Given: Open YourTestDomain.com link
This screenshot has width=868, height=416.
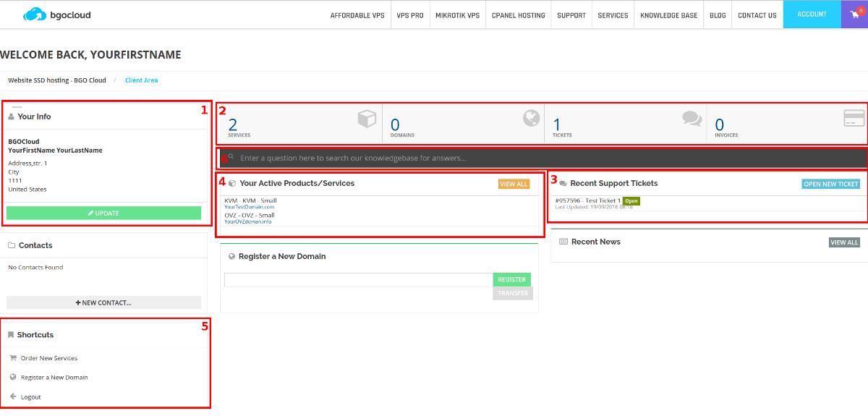Looking at the screenshot, I should (250, 207).
